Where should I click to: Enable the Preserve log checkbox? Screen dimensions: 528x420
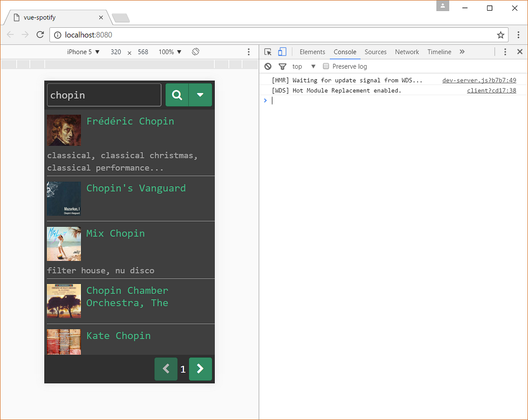(x=326, y=66)
